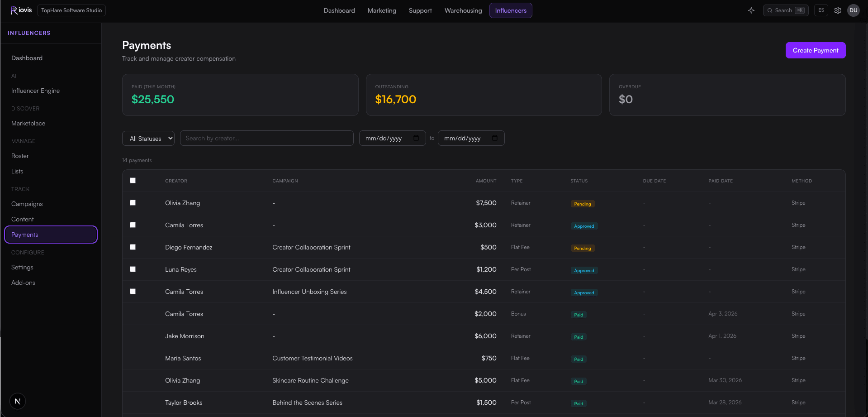The image size is (868, 417).
Task: Click the DUE DATE column header
Action: point(654,181)
